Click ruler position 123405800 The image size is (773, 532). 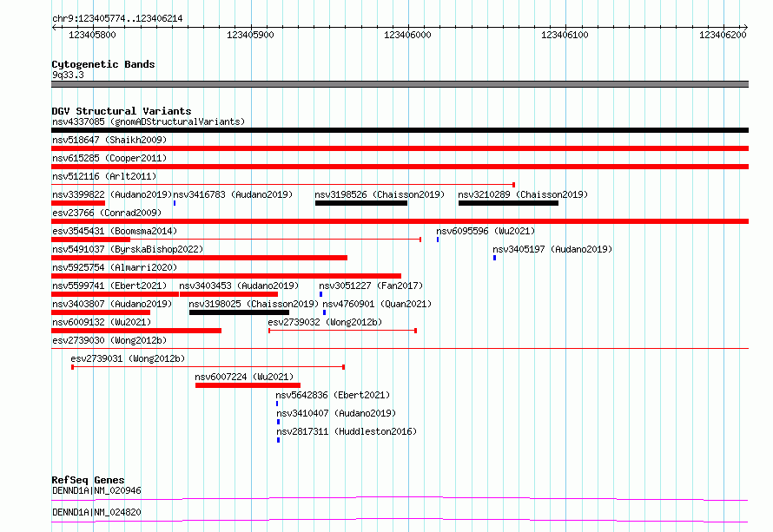tap(92, 35)
